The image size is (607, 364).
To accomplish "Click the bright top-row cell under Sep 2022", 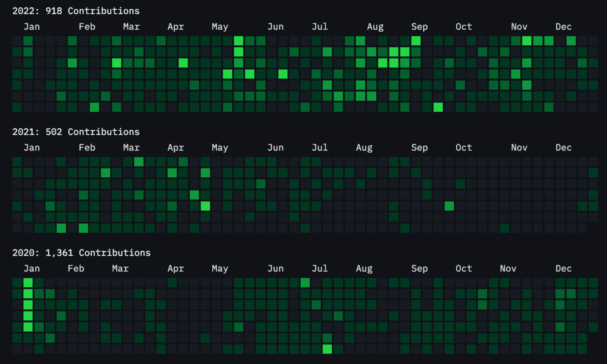I will click(416, 41).
